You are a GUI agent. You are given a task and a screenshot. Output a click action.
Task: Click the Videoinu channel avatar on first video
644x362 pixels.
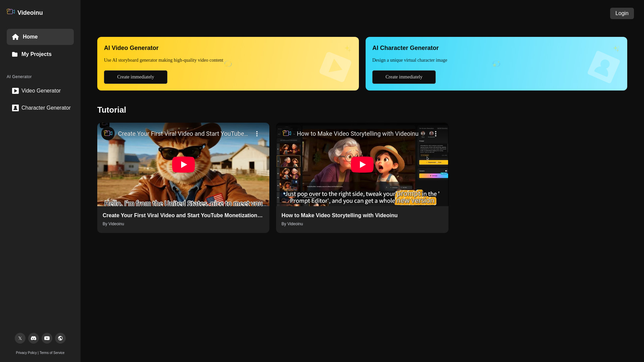108,133
